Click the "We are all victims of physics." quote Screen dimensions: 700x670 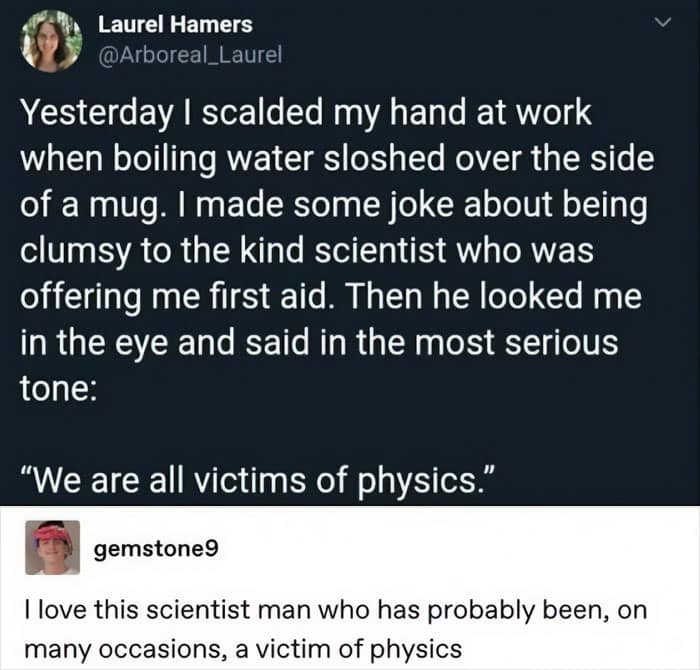coord(257,482)
